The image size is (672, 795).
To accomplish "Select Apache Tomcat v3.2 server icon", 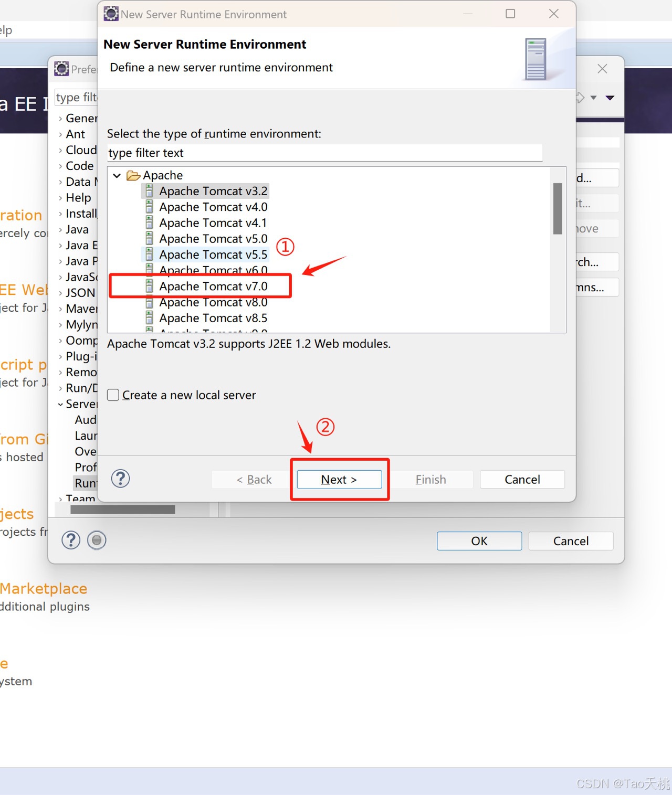I will pos(150,190).
